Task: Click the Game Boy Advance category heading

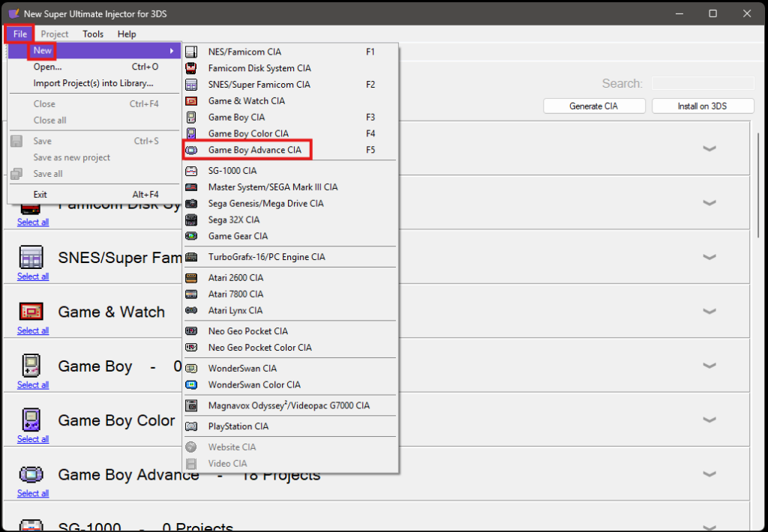Action: [128, 475]
